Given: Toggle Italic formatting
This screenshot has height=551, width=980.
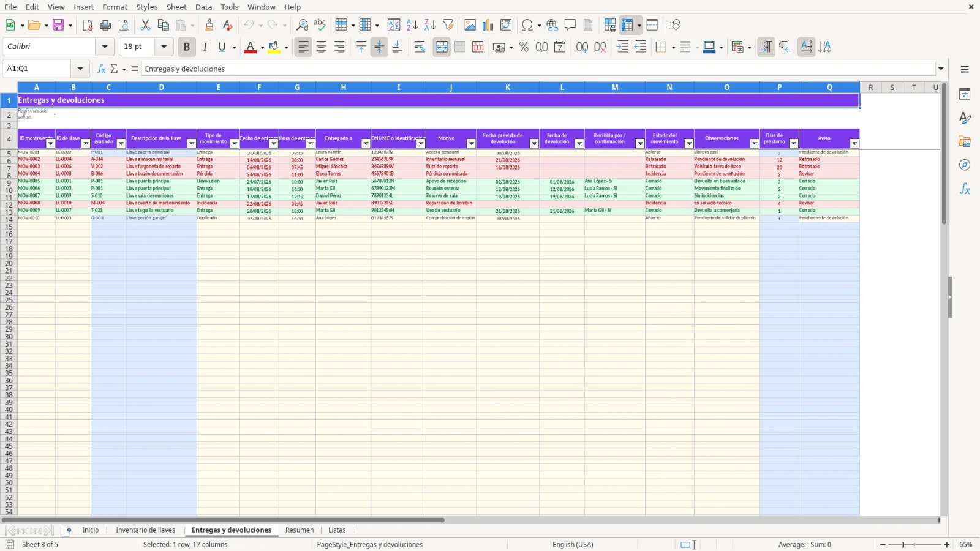Looking at the screenshot, I should [x=205, y=47].
